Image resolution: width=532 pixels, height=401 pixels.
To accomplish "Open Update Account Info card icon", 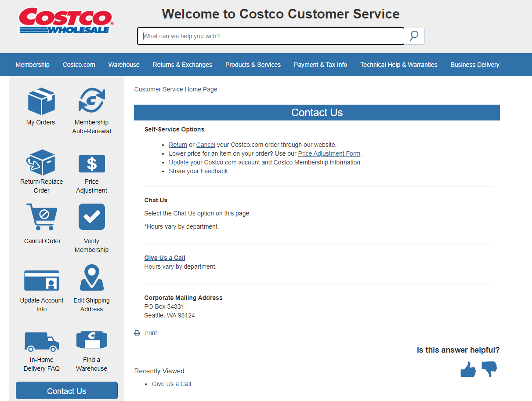I will pyautogui.click(x=41, y=280).
